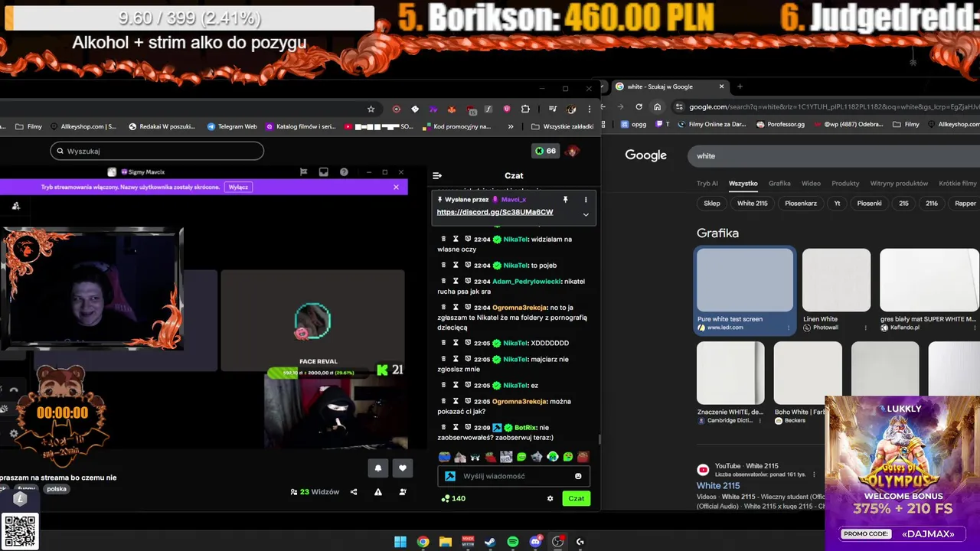The image size is (980, 551).
Task: Send message with green Czat button
Action: click(577, 498)
